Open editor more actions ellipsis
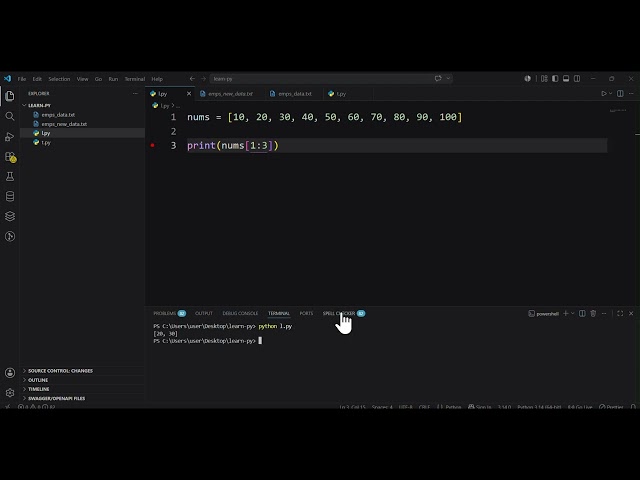This screenshot has height=480, width=640. pyautogui.click(x=631, y=93)
